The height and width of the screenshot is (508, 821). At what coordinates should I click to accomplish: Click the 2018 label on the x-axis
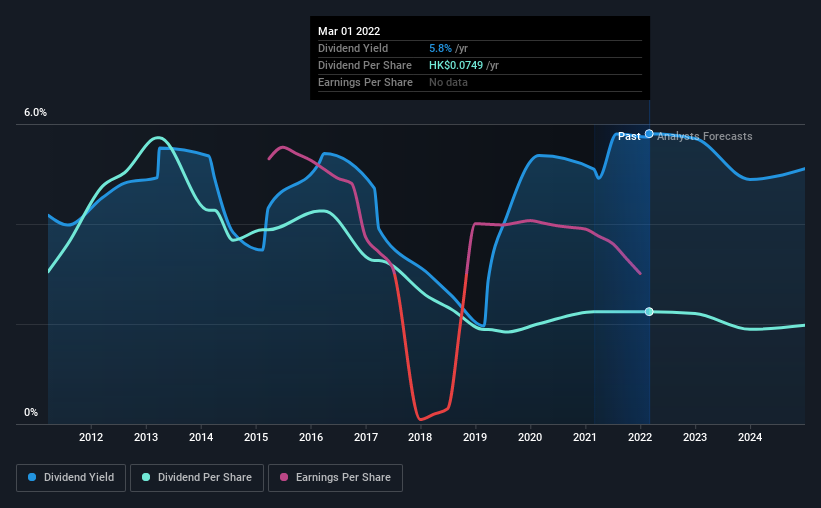click(x=420, y=437)
